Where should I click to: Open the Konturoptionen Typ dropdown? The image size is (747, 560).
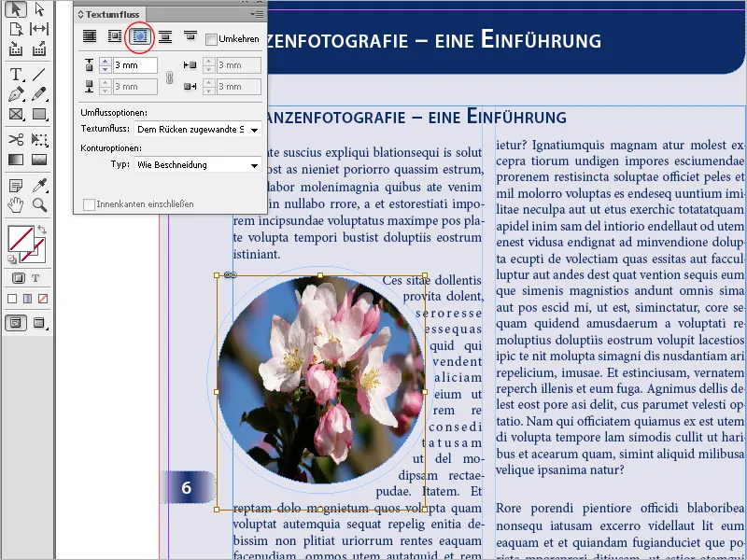pos(254,164)
